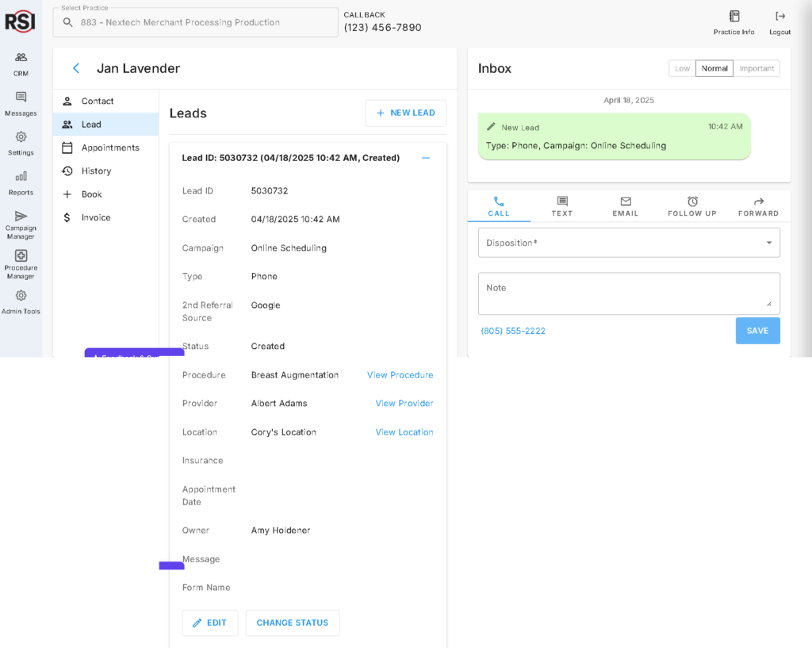The width and height of the screenshot is (812, 648).
Task: Click the Lead ID 5030732 header text
Action: (x=290, y=158)
